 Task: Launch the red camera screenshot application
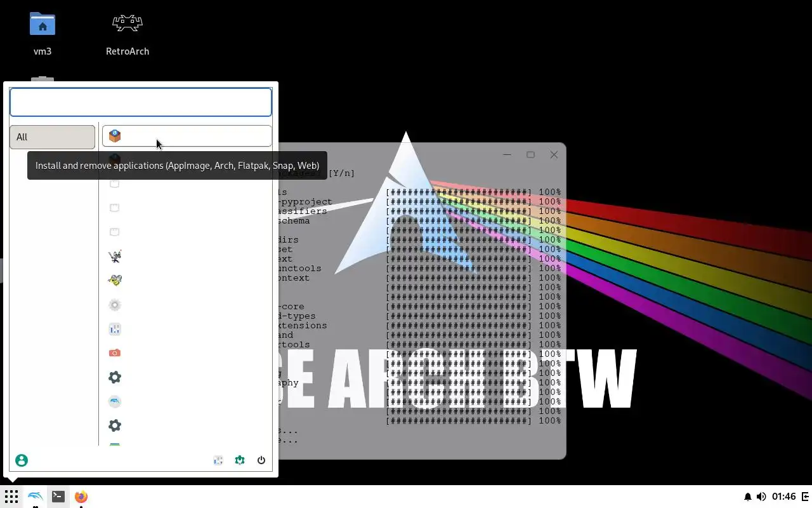click(x=115, y=353)
